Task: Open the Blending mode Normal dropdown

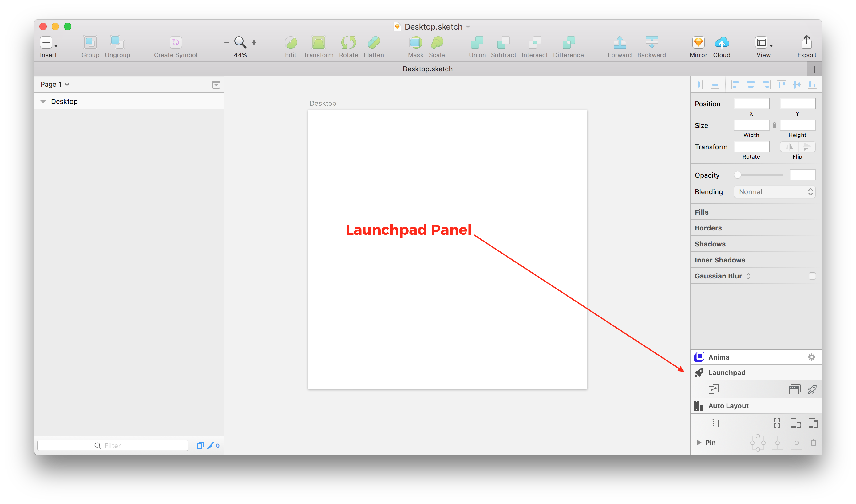Action: 775,192
